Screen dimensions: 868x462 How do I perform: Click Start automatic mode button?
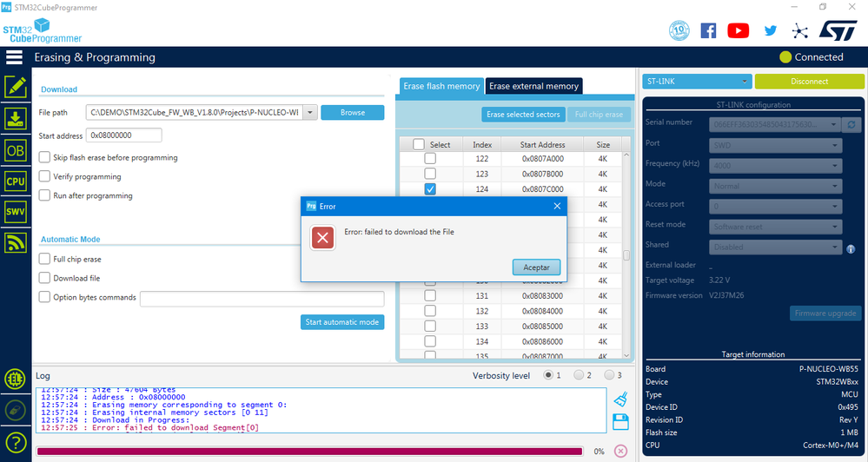pyautogui.click(x=342, y=322)
